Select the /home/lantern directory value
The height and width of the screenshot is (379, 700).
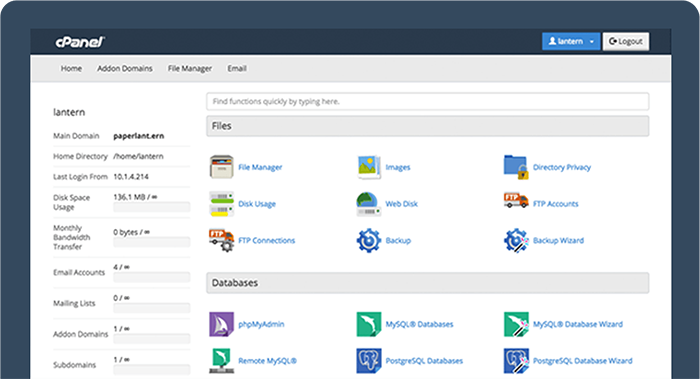(138, 156)
